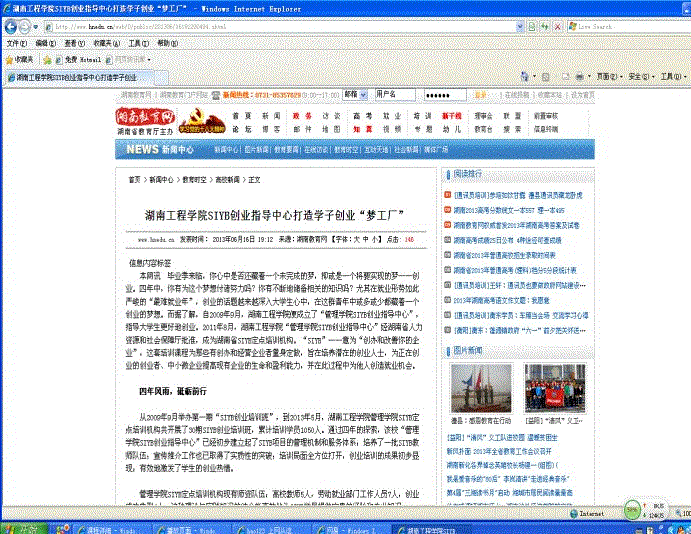Click the vertical page scrollbar
691x534 pixels.
(x=683, y=300)
